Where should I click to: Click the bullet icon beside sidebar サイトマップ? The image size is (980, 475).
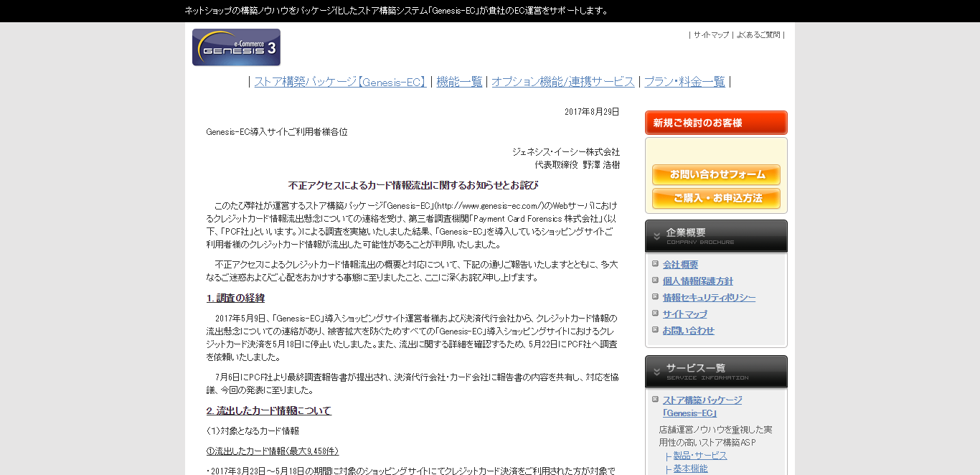(x=655, y=313)
